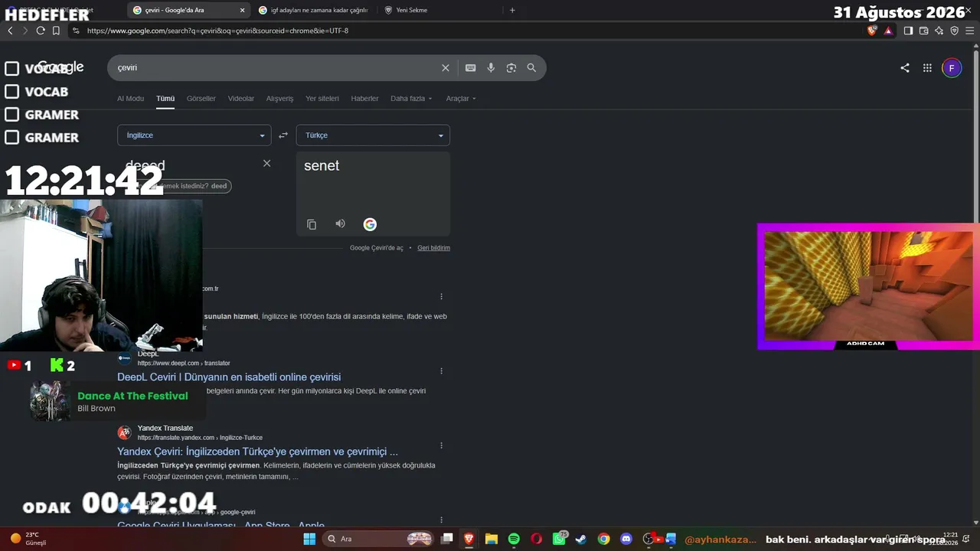
Task: Show the browser sidebar panel
Action: coord(908,31)
